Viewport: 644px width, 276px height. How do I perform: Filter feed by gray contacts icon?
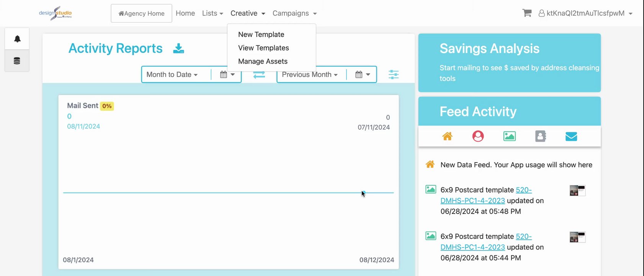(541, 136)
